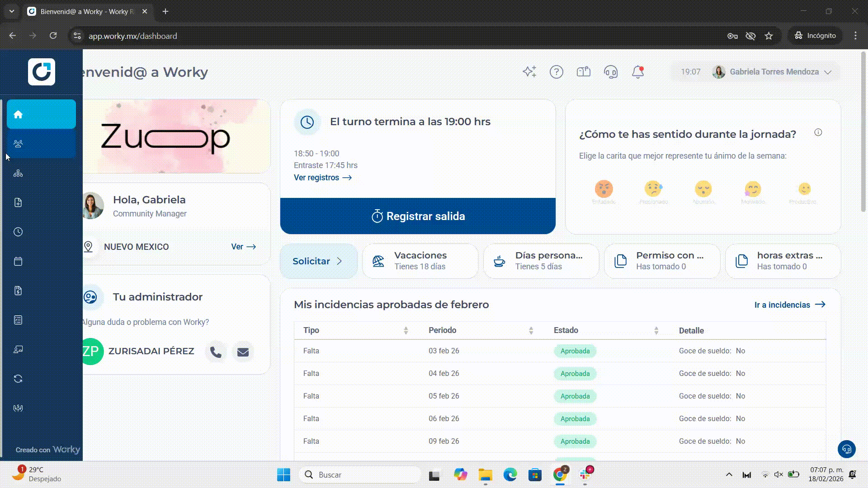The height and width of the screenshot is (488, 868).
Task: Follow the Ver registros link
Action: (x=323, y=178)
